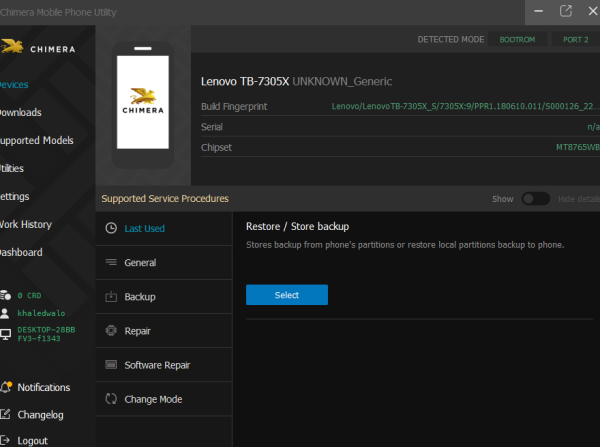Toggle the Show/Hide details switch

[x=535, y=199]
